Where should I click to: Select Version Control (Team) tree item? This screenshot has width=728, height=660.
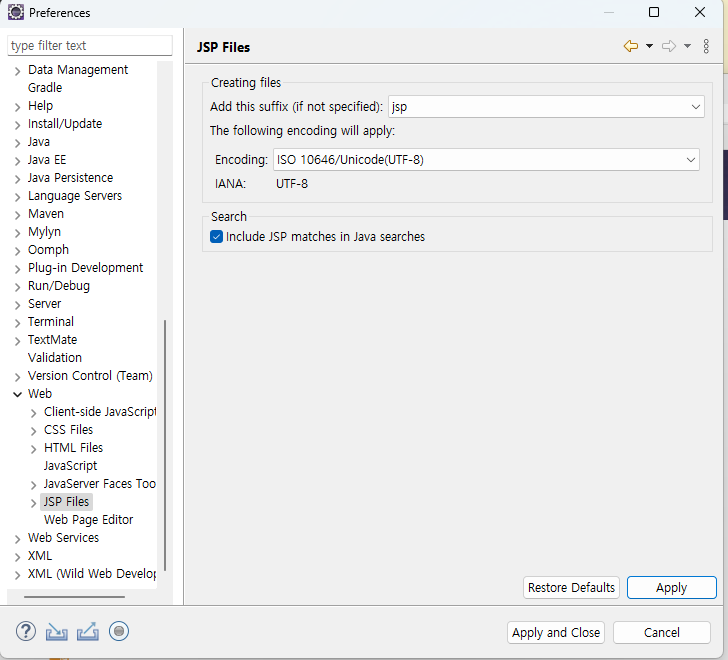tap(90, 375)
